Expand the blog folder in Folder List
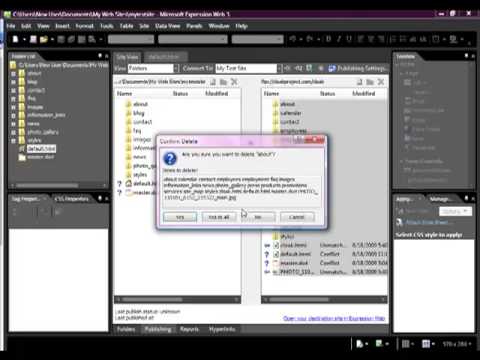 13,82
